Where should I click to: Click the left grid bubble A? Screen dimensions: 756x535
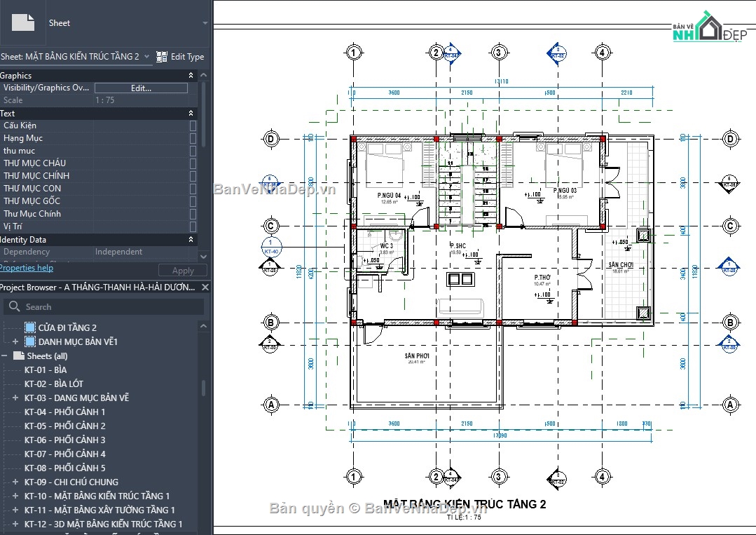(x=271, y=405)
